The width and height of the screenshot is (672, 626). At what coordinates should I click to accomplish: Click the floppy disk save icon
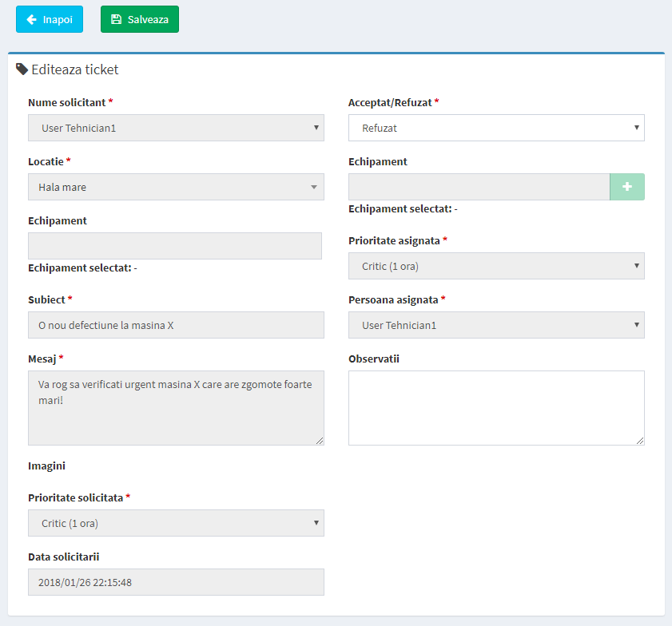click(116, 19)
